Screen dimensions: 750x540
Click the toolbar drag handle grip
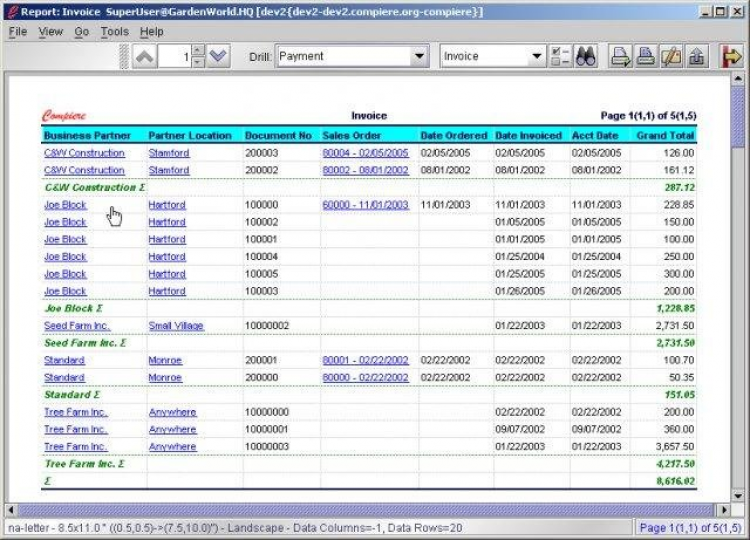click(124, 56)
